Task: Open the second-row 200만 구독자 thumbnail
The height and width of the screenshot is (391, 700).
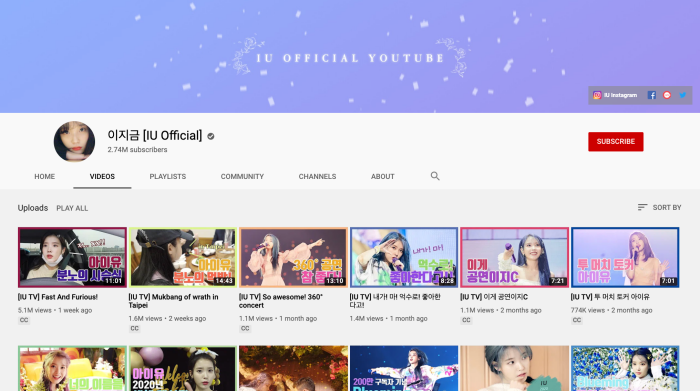Action: 404,368
